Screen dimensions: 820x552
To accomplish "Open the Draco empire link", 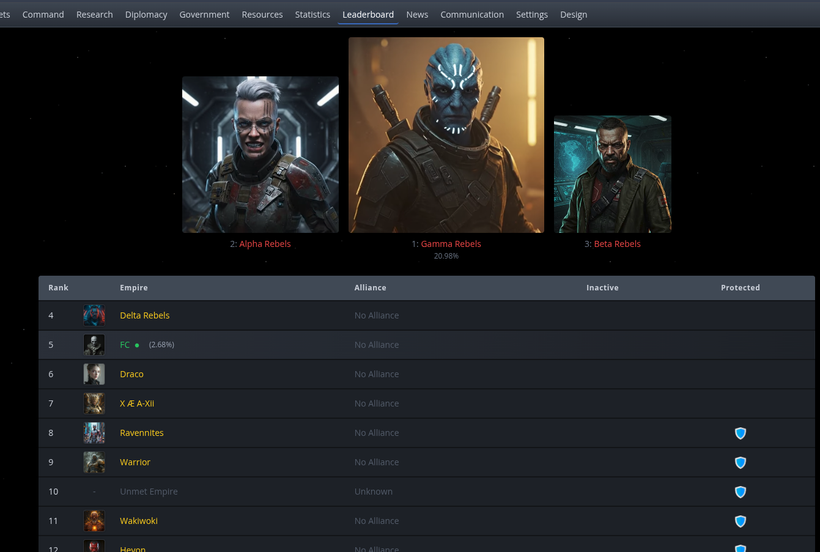I will 132,374.
